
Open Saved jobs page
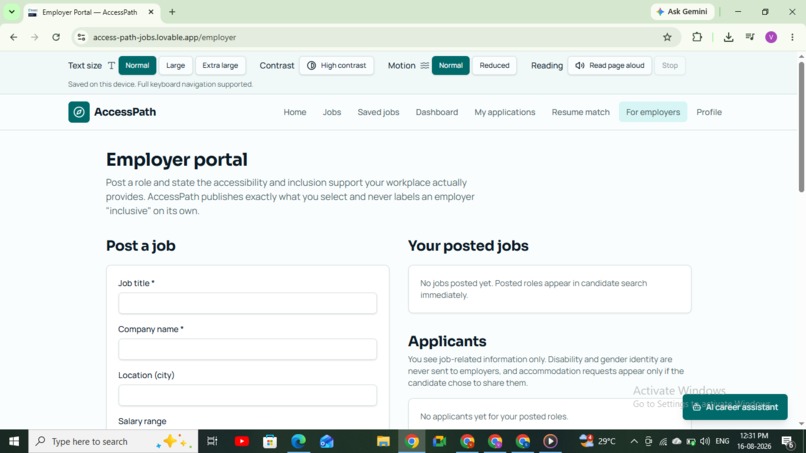tap(378, 112)
